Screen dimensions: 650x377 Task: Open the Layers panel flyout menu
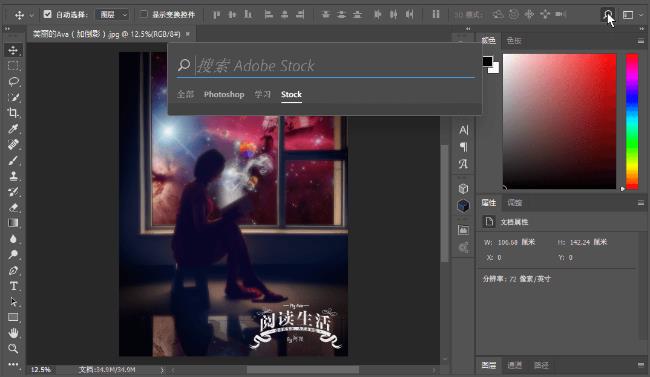coord(640,365)
